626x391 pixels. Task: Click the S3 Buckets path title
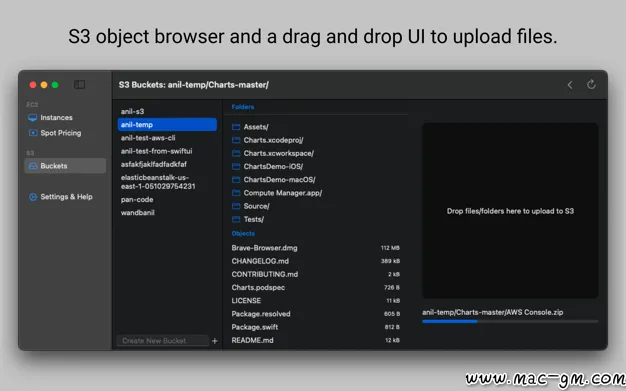click(x=194, y=85)
